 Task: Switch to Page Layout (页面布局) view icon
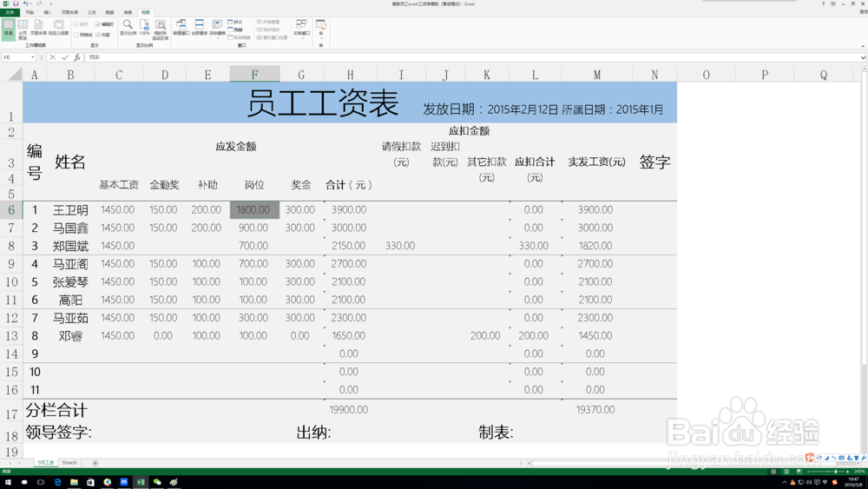[38, 28]
